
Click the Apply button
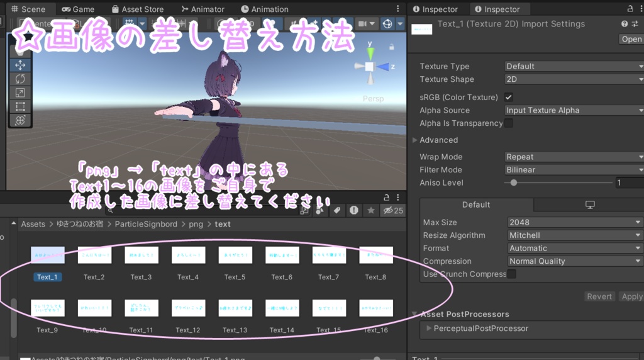(x=631, y=296)
